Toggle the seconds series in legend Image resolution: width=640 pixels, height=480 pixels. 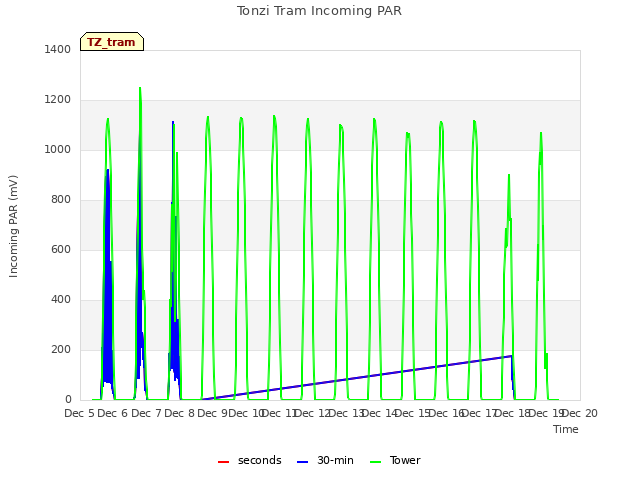(250, 460)
